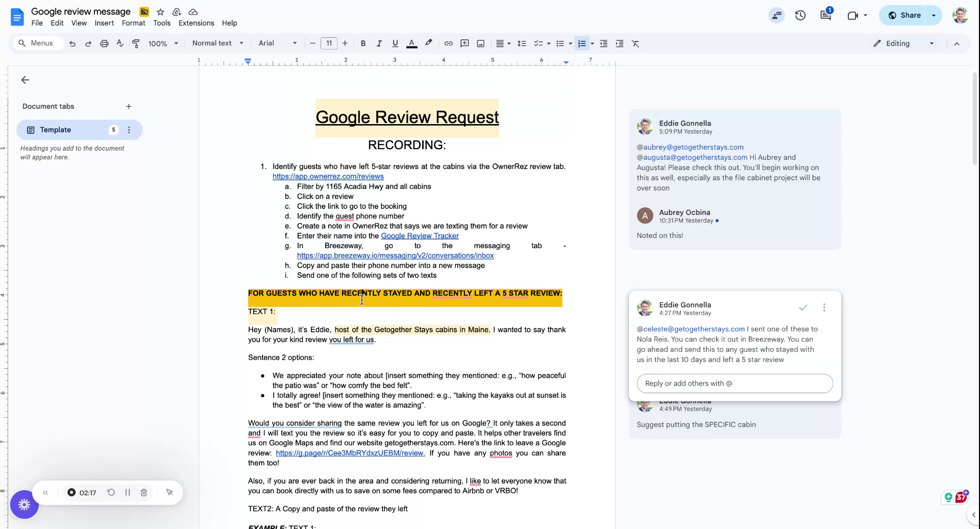Open the Editing mode dropdown
Image resolution: width=980 pixels, height=529 pixels.
coord(903,43)
